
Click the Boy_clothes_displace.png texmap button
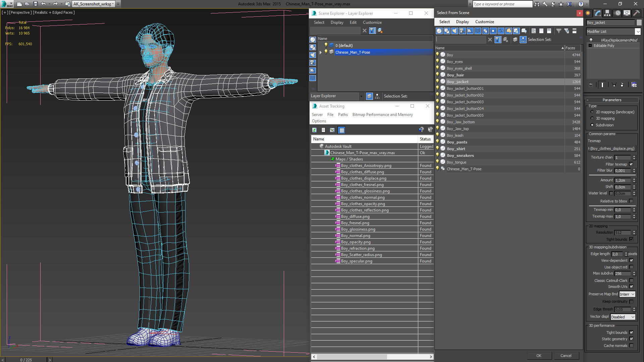611,148
